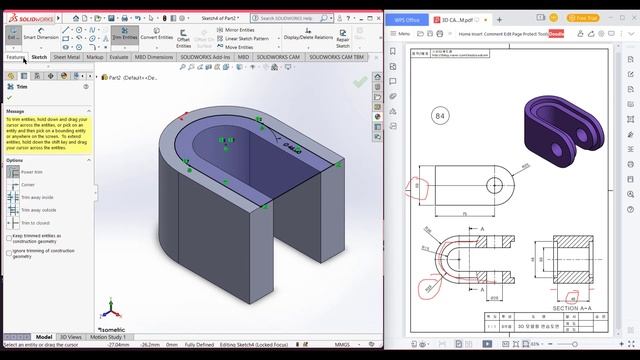
Task: Click Move Entities command
Action: (x=235, y=47)
